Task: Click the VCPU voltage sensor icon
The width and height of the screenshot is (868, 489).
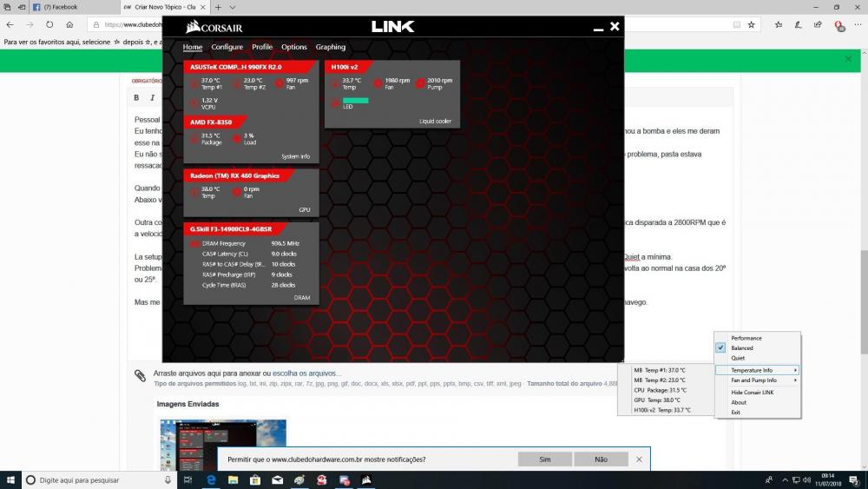Action: coord(194,103)
